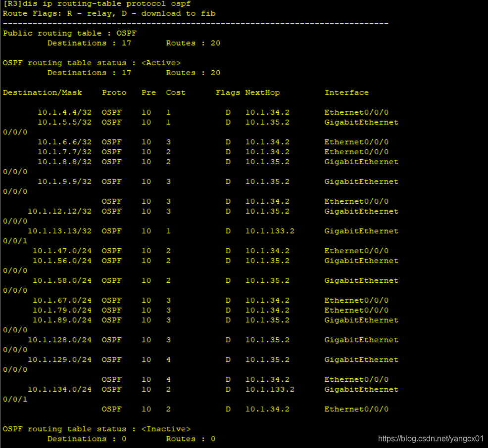Click the '<Inactive>' status text

tap(166, 429)
